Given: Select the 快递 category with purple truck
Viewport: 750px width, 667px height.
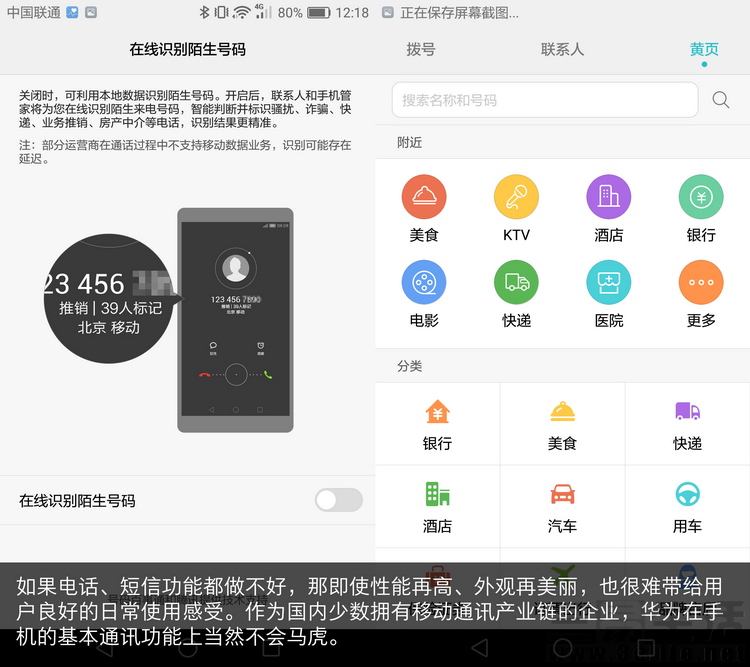Looking at the screenshot, I should coord(687,424).
